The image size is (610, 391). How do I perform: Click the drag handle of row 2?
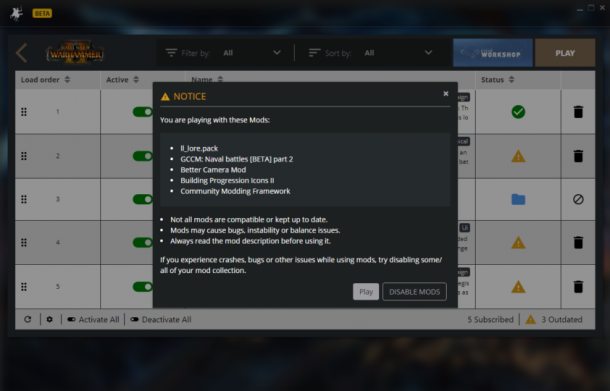pyautogui.click(x=24, y=156)
